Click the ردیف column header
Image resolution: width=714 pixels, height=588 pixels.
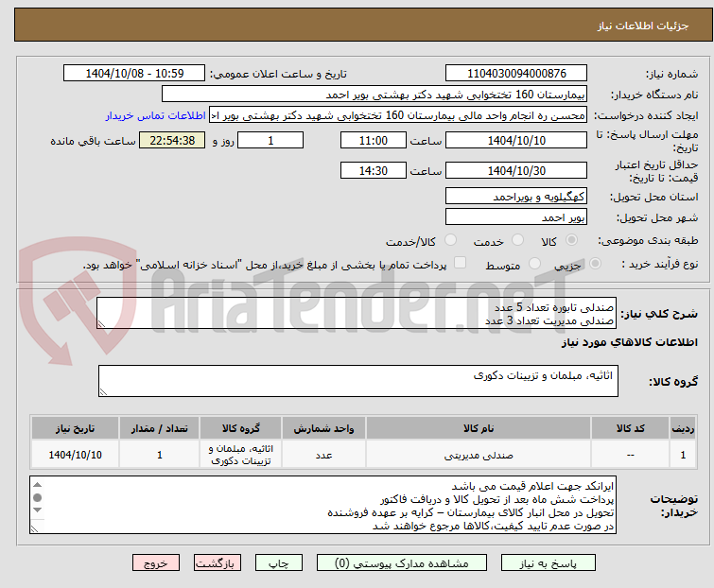(683, 428)
